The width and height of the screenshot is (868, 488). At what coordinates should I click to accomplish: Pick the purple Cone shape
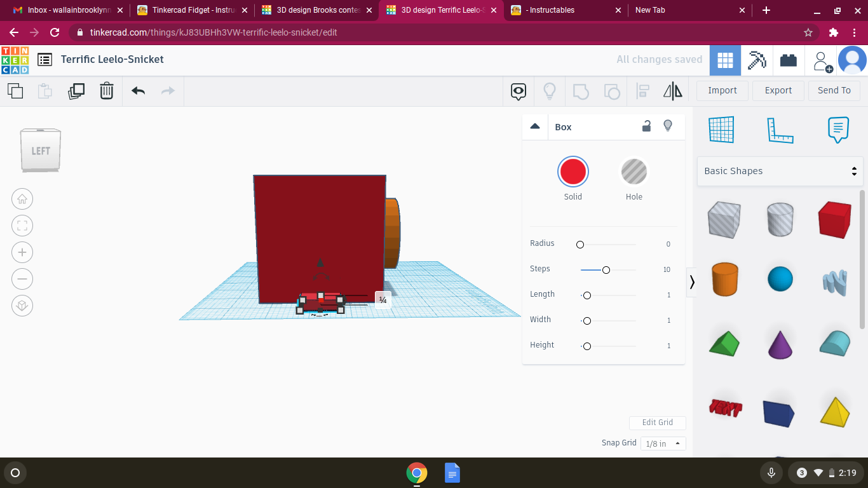780,344
